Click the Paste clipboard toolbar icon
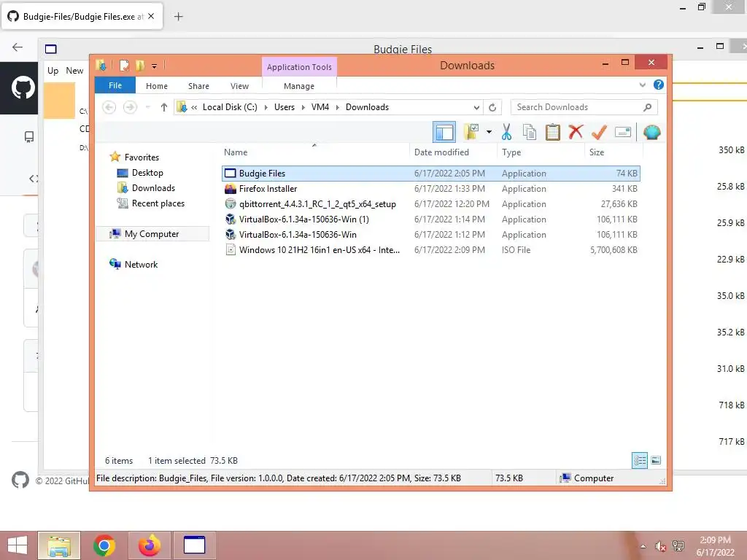The width and height of the screenshot is (747, 560). point(553,132)
